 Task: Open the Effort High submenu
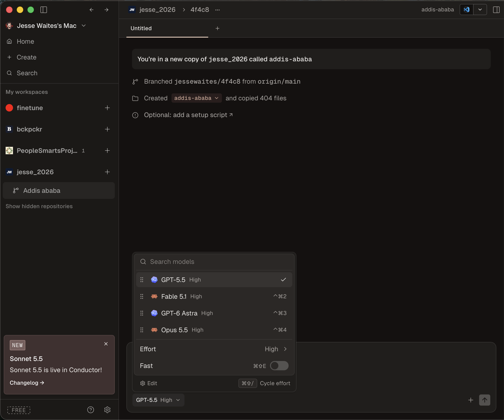[x=214, y=349]
